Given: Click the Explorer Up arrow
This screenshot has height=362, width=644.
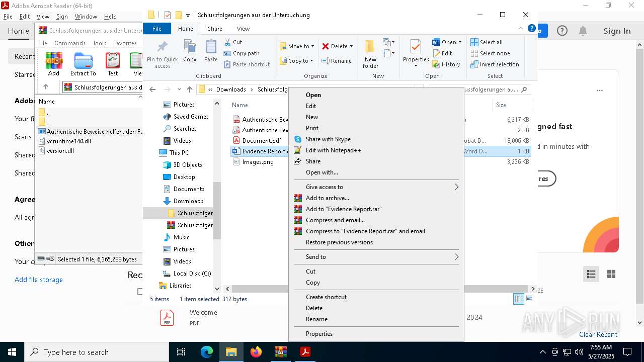Looking at the screenshot, I should click(x=189, y=89).
